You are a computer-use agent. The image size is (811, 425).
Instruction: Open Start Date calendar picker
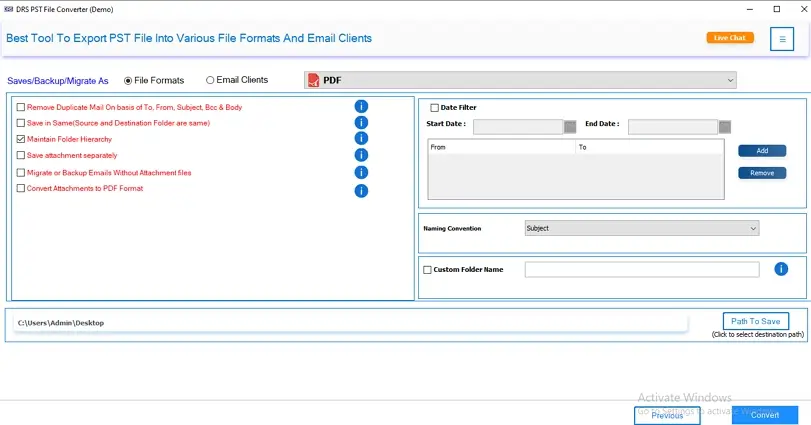click(x=570, y=127)
